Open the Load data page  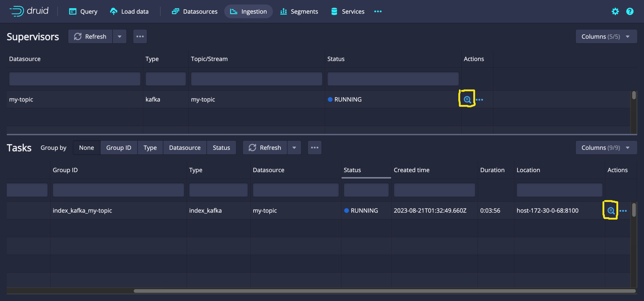point(129,11)
